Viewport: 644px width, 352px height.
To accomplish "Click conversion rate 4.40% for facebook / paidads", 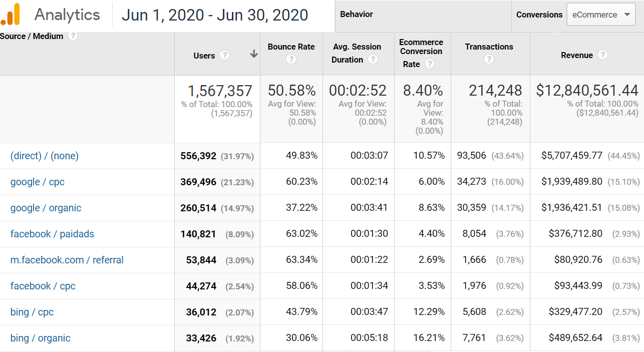I will (x=432, y=234).
